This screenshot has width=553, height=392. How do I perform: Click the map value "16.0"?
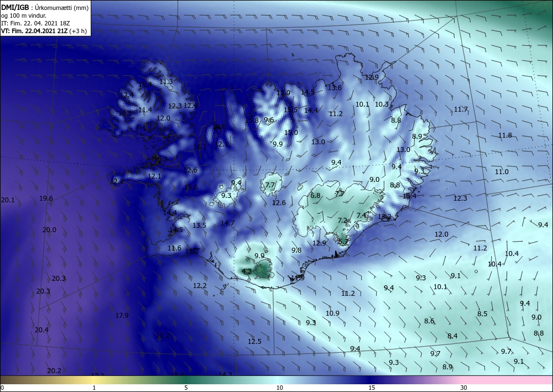coord(220,126)
